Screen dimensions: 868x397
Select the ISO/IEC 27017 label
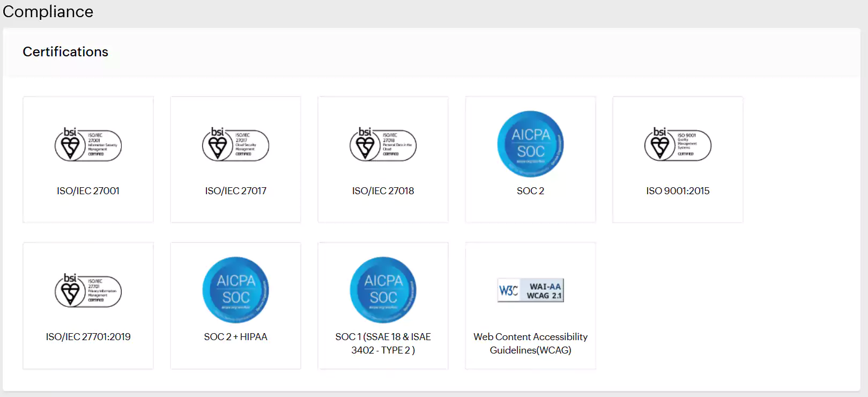pyautogui.click(x=236, y=191)
